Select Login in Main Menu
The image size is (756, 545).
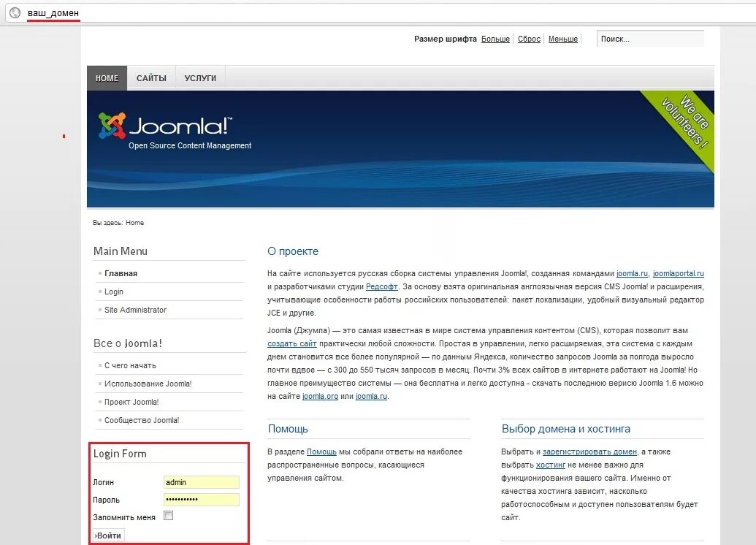coord(114,291)
